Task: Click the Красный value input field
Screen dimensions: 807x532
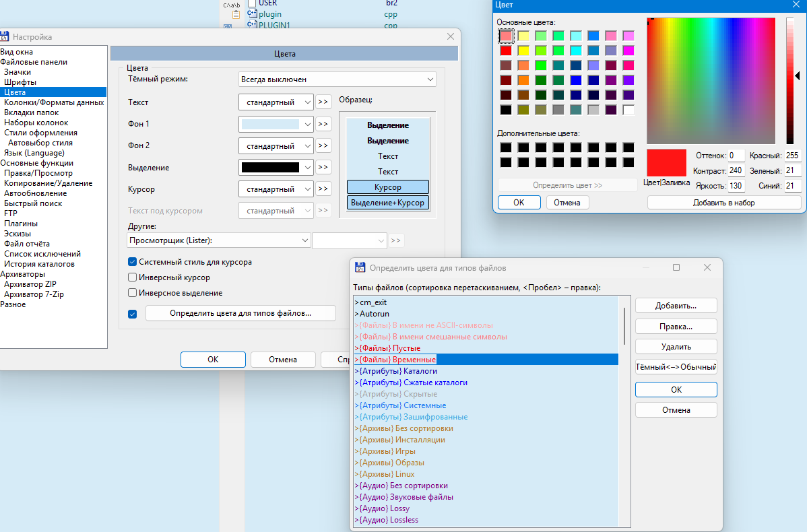Action: click(792, 156)
